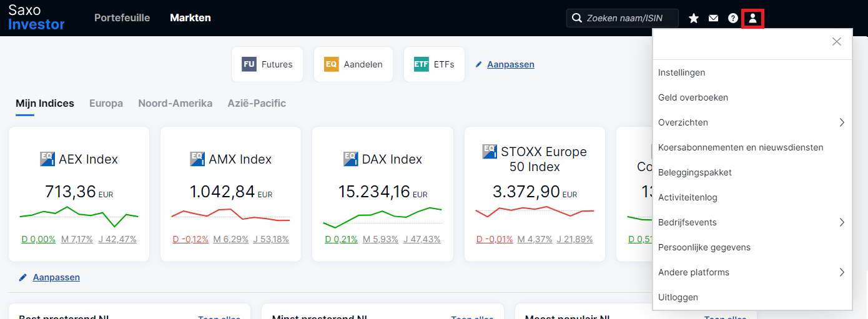Click the AMX Index value 1.042,84
Image resolution: width=868 pixels, height=319 pixels.
pyautogui.click(x=222, y=191)
